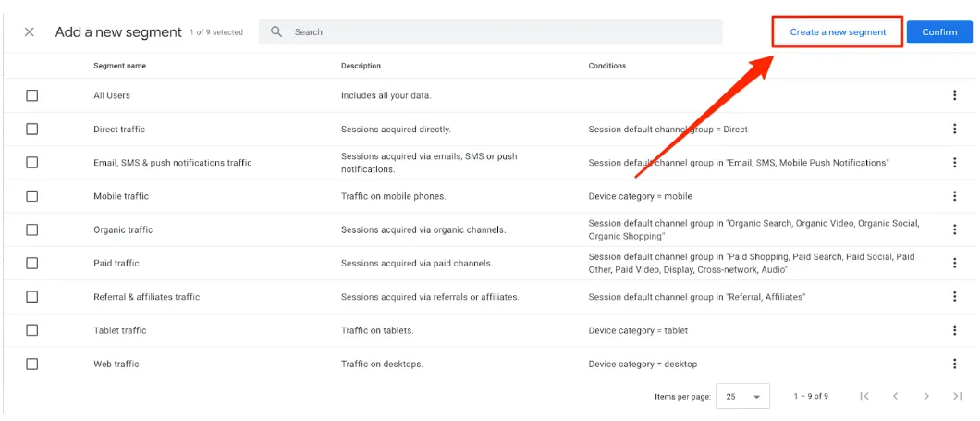Close the Add a new segment dialog

pos(30,32)
